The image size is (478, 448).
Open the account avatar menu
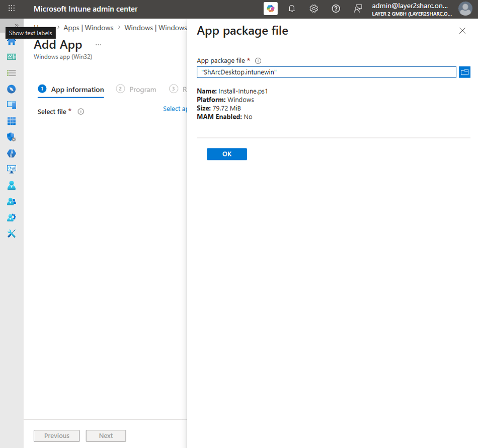coord(465,9)
